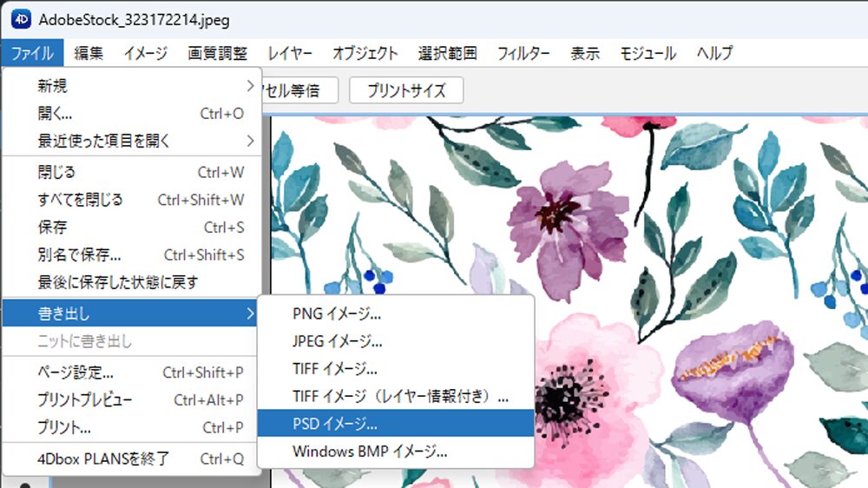Select 最後に保存した状態に戻す
This screenshot has width=868, height=488.
117,282
